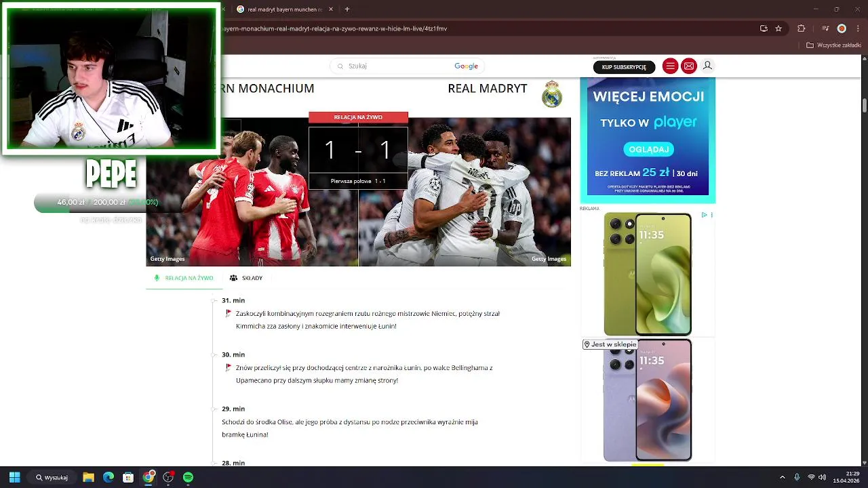Click the Real Madryt club crest
868x488 pixels.
pos(552,94)
